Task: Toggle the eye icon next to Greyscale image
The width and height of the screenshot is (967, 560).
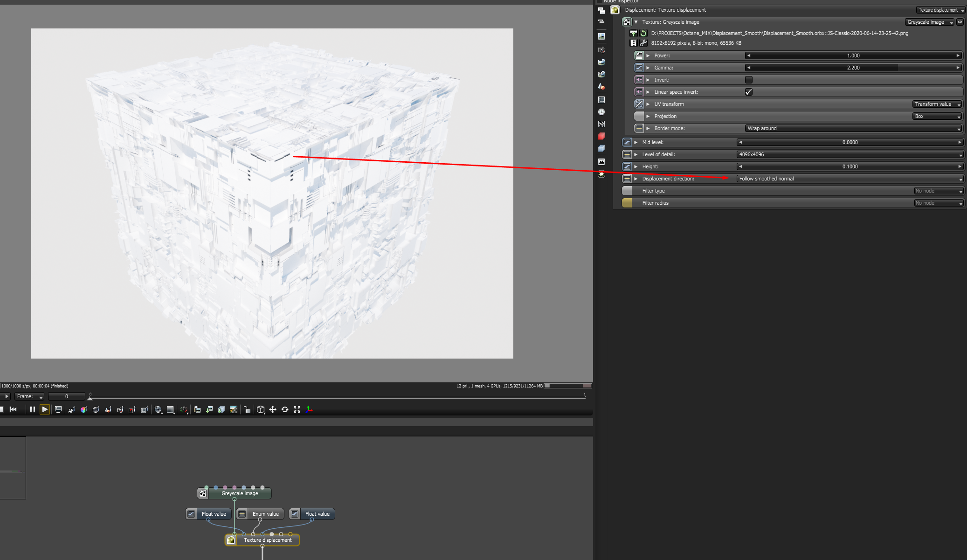Action: [960, 22]
